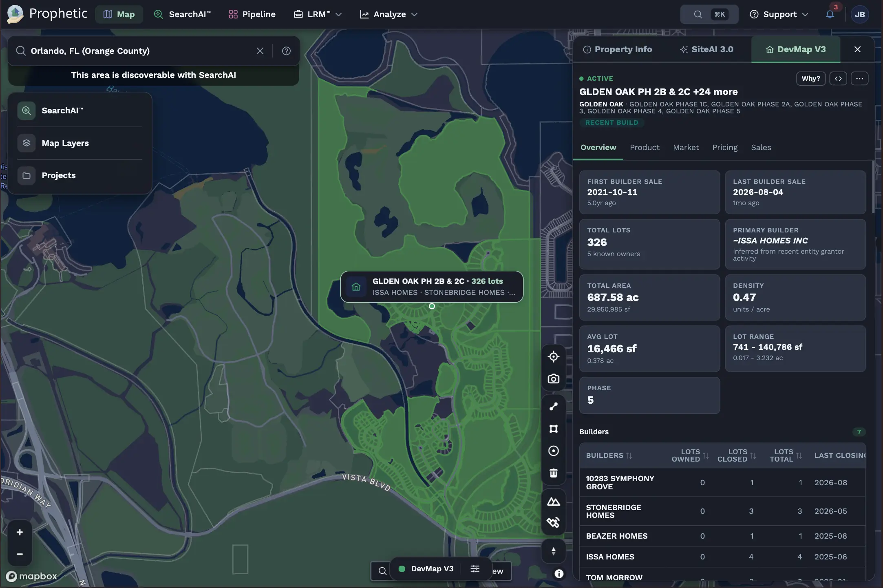Sort by Lots Closed column

(x=737, y=455)
